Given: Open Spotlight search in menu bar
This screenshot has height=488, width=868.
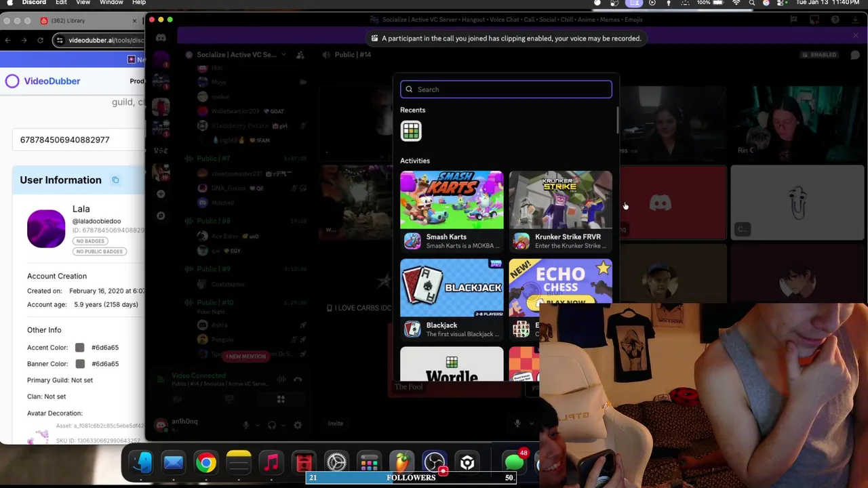Looking at the screenshot, I should tap(751, 3).
